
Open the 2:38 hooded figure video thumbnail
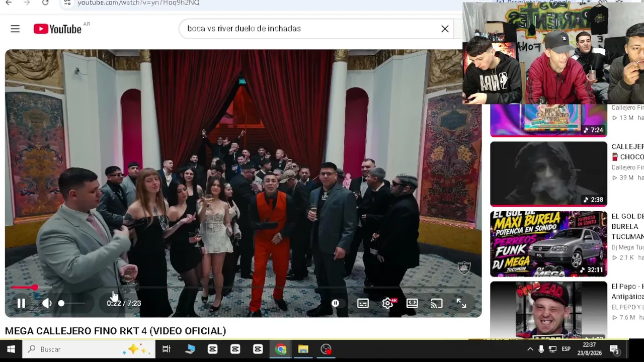point(548,174)
